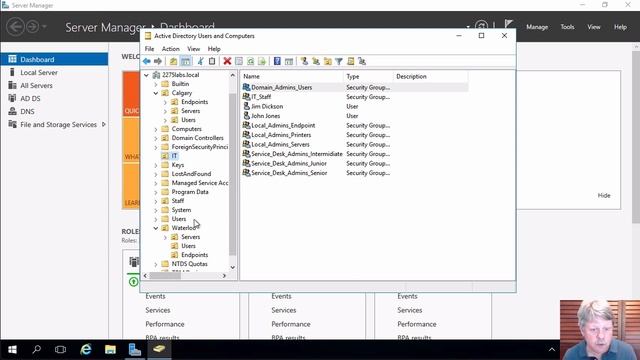Collapse the 2275labs.local domain root node

coord(146,75)
